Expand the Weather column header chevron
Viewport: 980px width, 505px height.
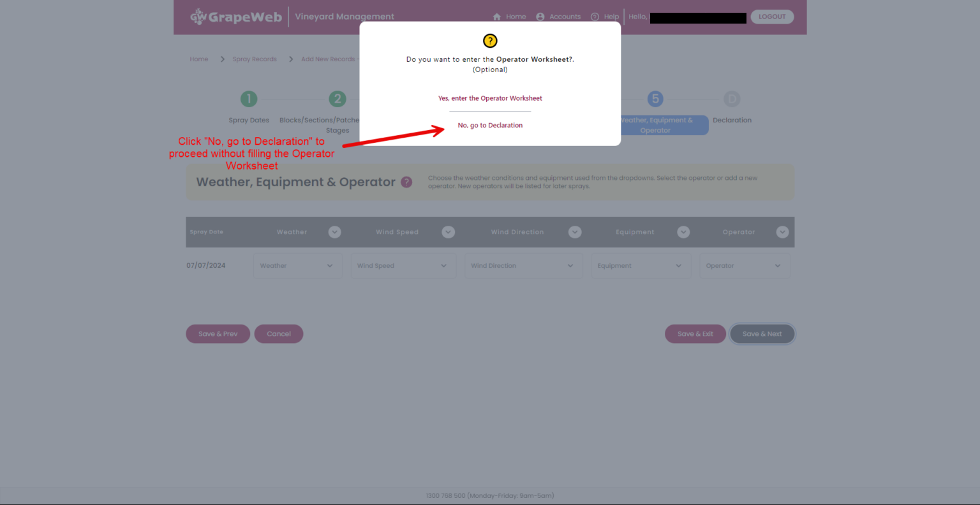click(335, 232)
